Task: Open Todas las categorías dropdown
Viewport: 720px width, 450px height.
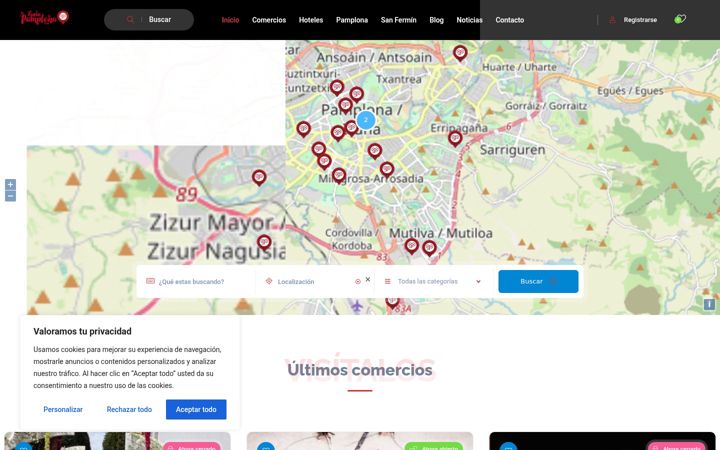Action: [433, 281]
